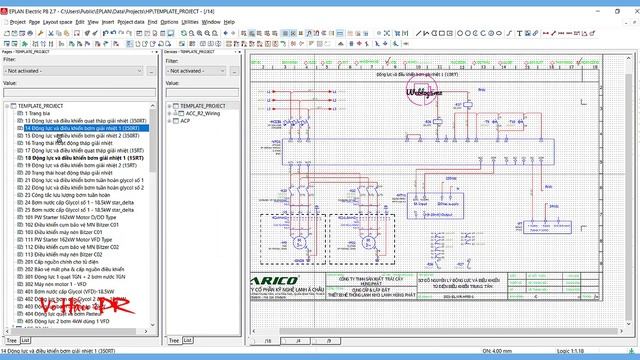
Task: Open the Project menu
Action: point(18,22)
